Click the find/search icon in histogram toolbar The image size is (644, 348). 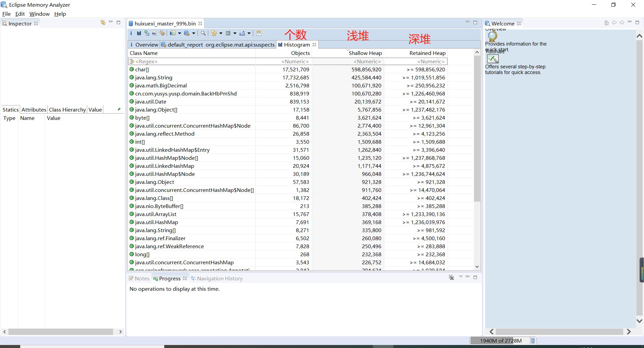coord(203,33)
